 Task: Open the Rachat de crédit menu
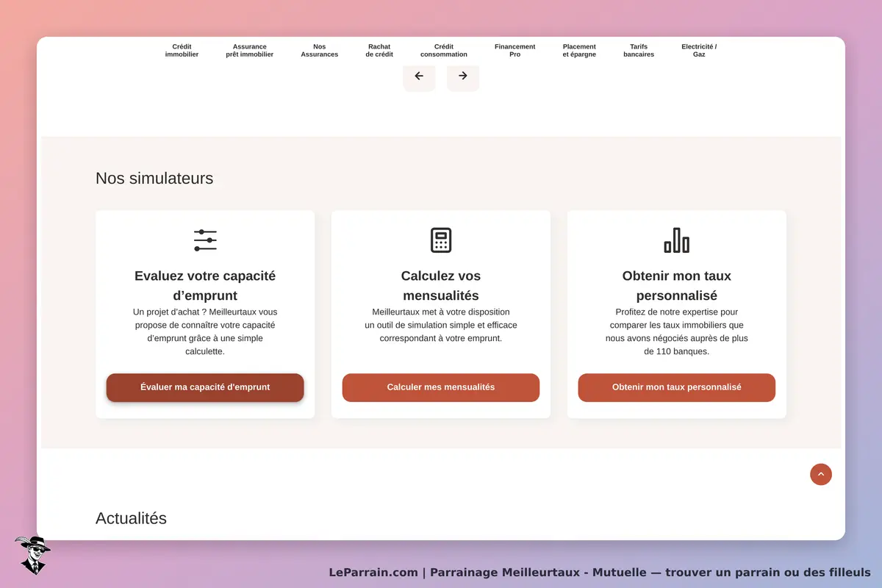pyautogui.click(x=379, y=51)
